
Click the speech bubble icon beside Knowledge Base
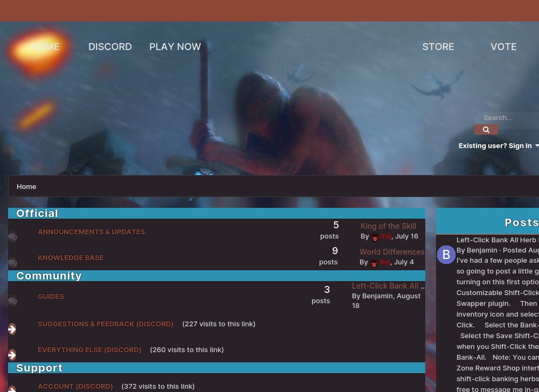[x=12, y=263]
